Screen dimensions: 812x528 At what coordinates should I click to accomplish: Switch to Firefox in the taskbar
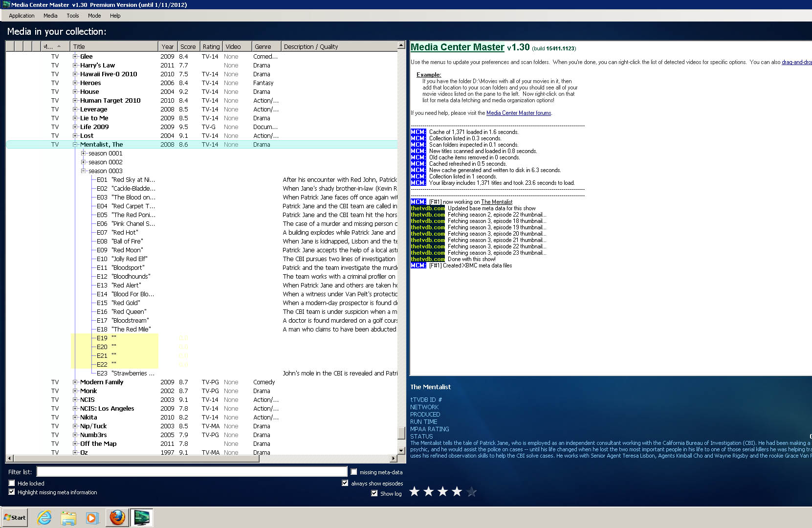click(x=117, y=517)
